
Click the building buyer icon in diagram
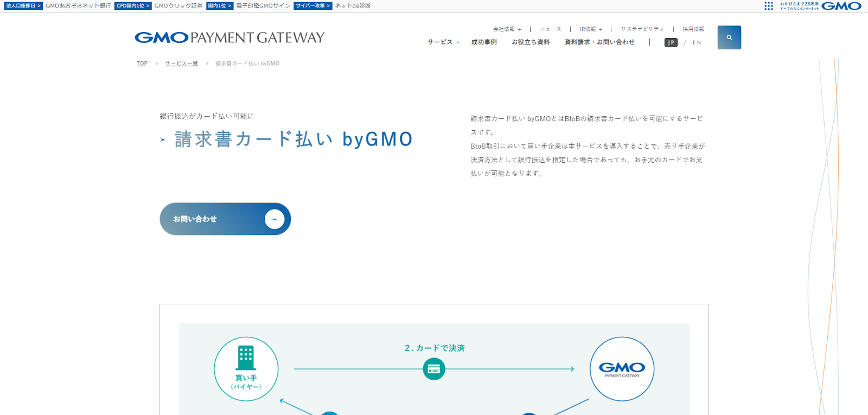tap(246, 358)
